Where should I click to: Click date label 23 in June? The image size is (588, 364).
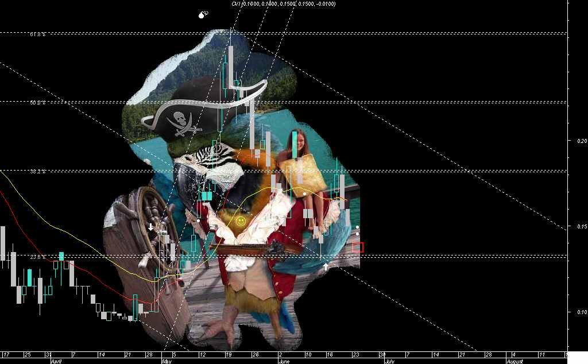tap(356, 355)
